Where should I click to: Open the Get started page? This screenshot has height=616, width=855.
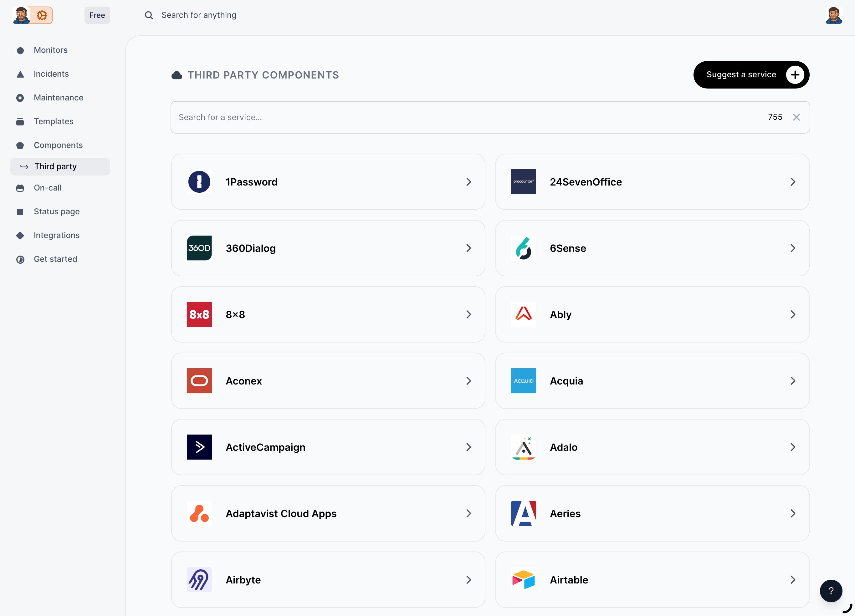tap(60, 259)
